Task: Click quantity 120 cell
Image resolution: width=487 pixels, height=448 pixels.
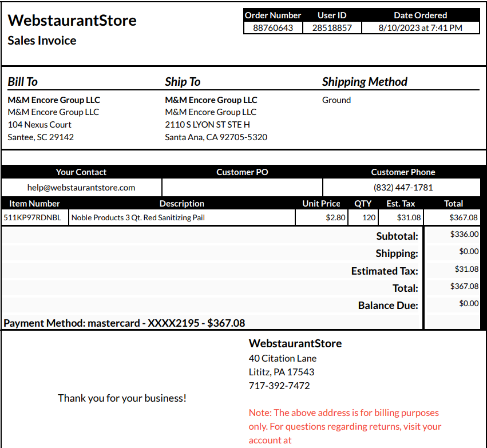Action: point(363,217)
